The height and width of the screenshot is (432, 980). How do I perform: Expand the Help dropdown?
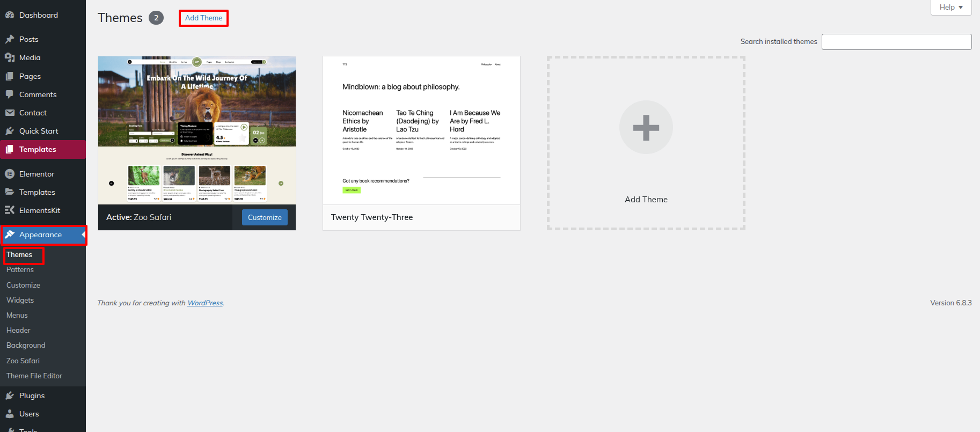951,8
